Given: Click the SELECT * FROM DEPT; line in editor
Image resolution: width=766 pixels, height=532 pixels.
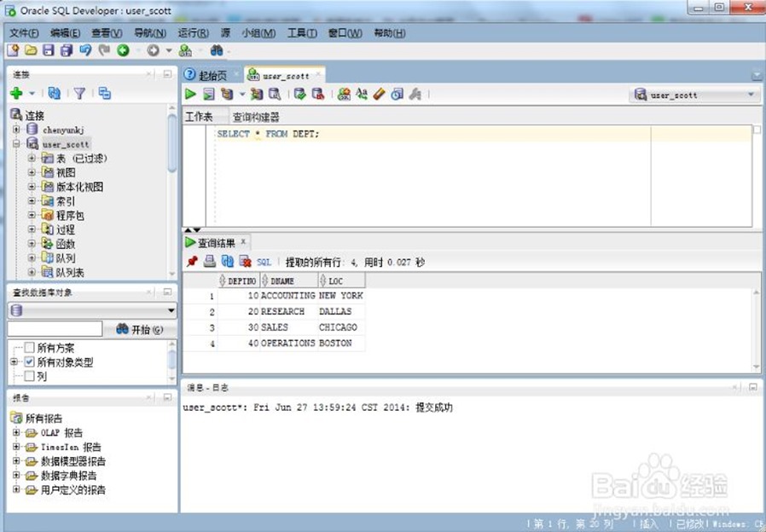Looking at the screenshot, I should point(268,134).
